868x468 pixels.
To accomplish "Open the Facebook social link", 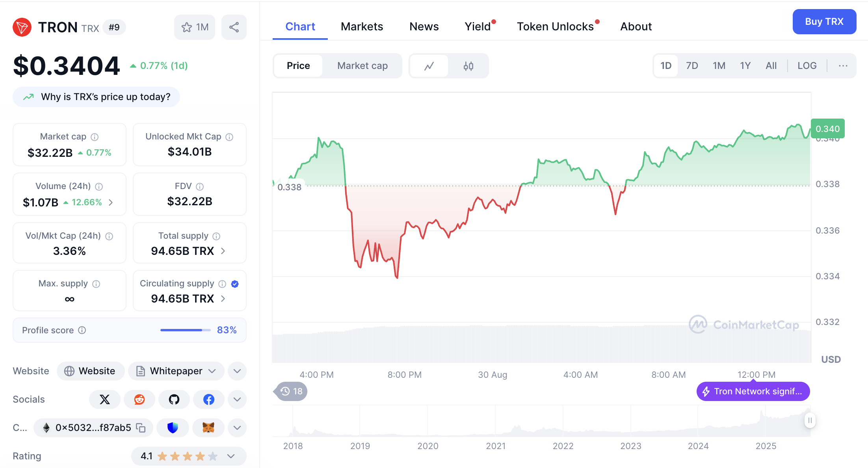I will point(209,399).
